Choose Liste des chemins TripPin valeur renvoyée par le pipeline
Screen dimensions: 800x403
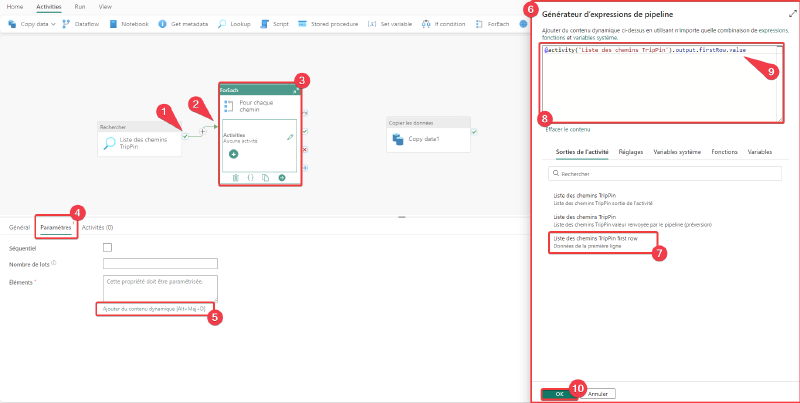tap(633, 220)
